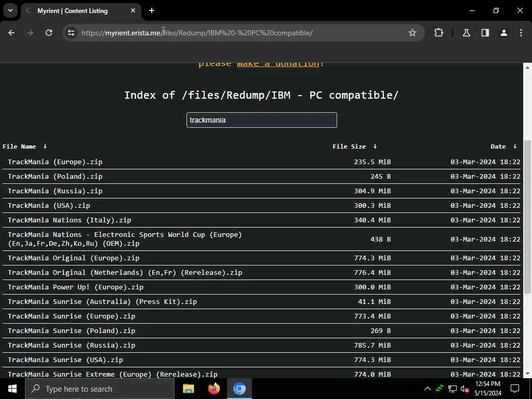Click the 340.4 MiB file size cell
This screenshot has width=532, height=399.
[x=372, y=220]
